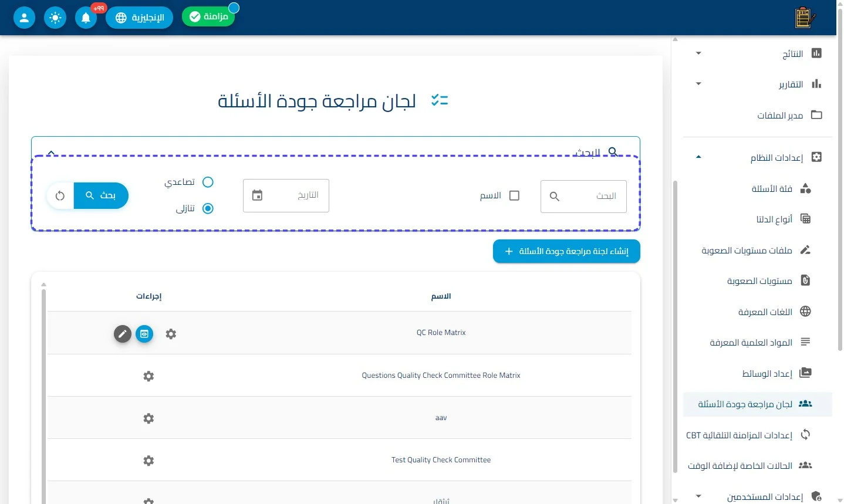Image resolution: width=844 pixels, height=504 pixels.
Task: Click the مدير الملفات folder icon
Action: click(816, 114)
